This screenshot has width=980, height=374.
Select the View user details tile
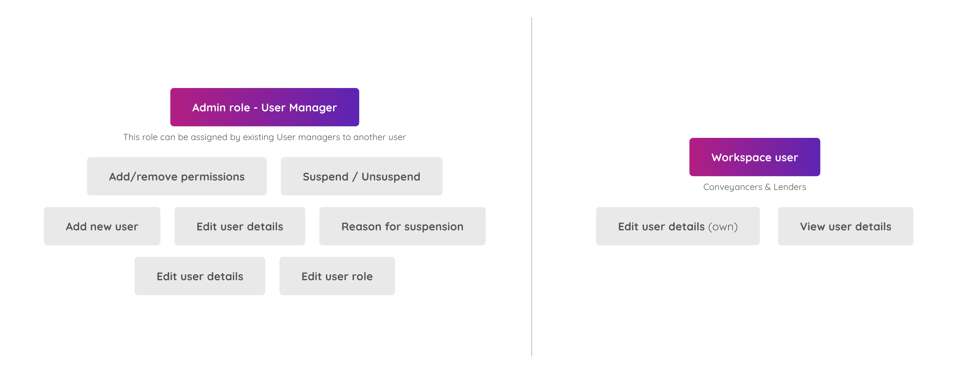point(845,226)
